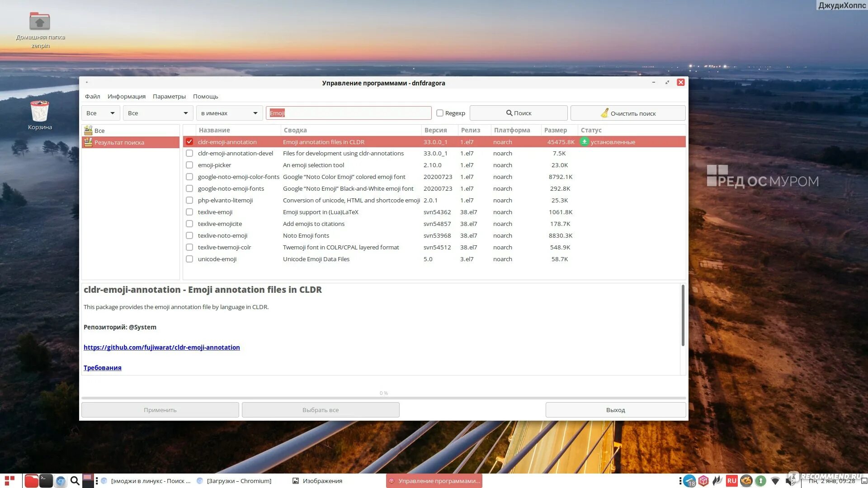
Task: Click the broom icon on Очистить поиск
Action: (604, 113)
